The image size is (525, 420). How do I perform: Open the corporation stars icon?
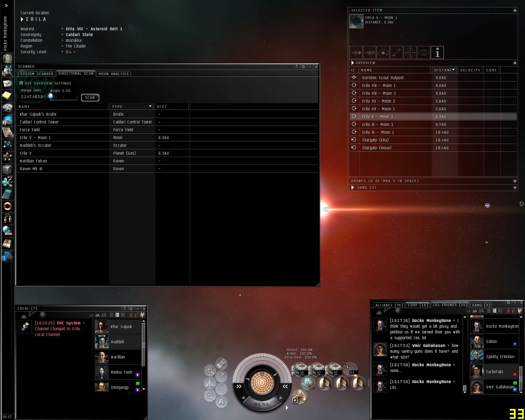point(7,157)
